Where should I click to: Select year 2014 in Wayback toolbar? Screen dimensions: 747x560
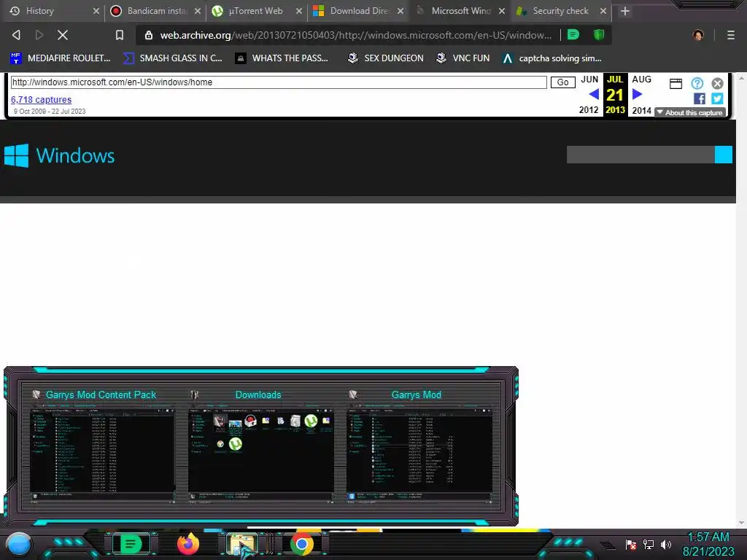click(x=642, y=110)
